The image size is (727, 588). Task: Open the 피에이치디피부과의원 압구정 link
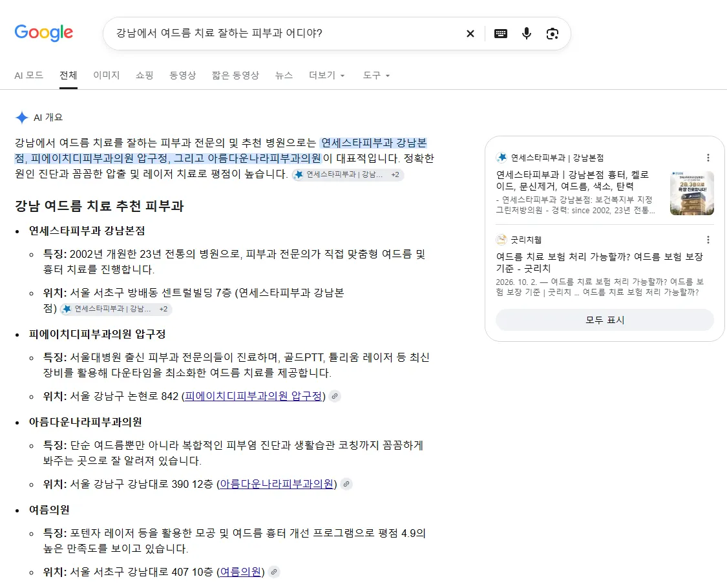(253, 396)
